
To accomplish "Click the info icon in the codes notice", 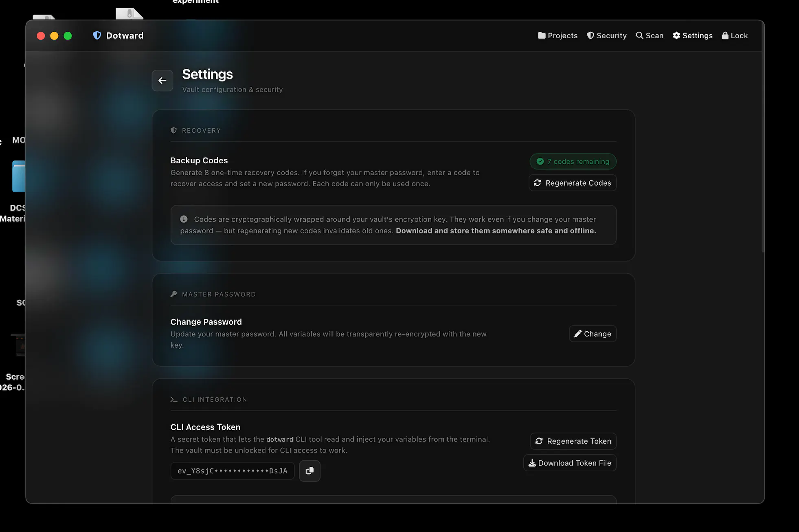I will (184, 219).
